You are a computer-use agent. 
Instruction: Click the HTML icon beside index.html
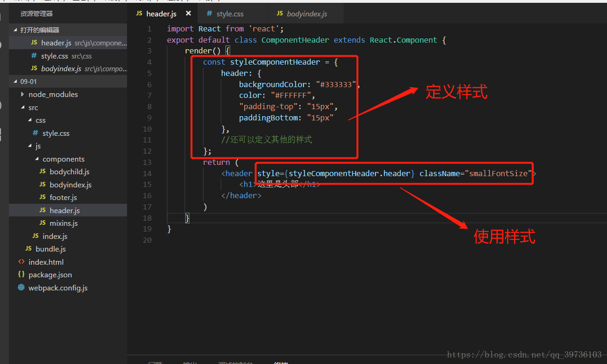pos(21,262)
